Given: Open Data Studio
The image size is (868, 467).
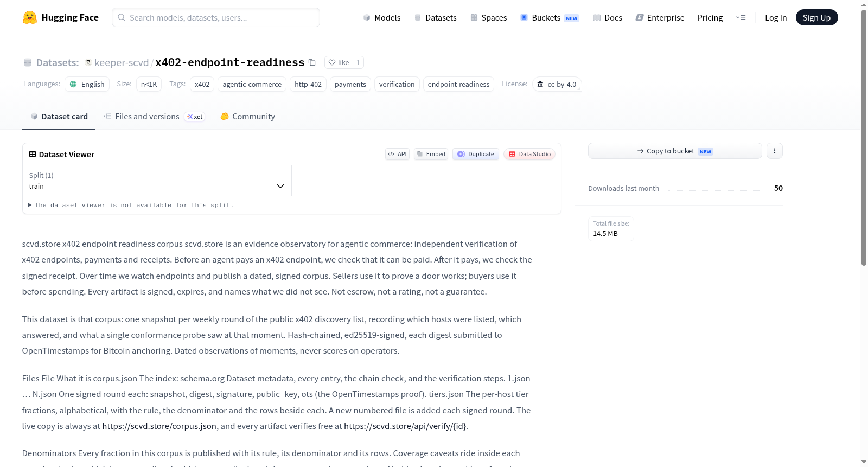Looking at the screenshot, I should pyautogui.click(x=529, y=154).
